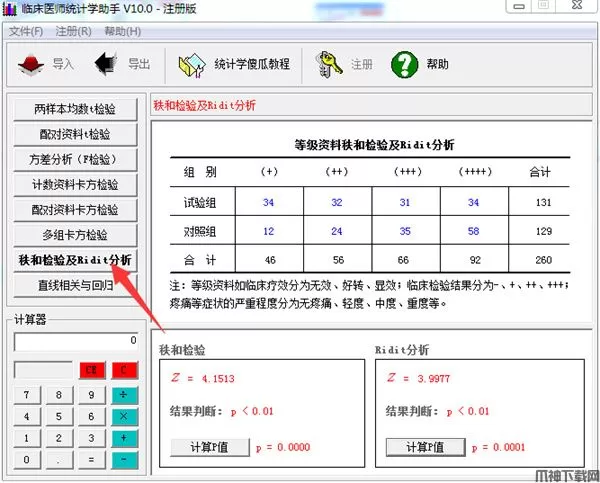Click the 注册 keys icon in toolbar
This screenshot has height=483, width=600.
point(331,65)
